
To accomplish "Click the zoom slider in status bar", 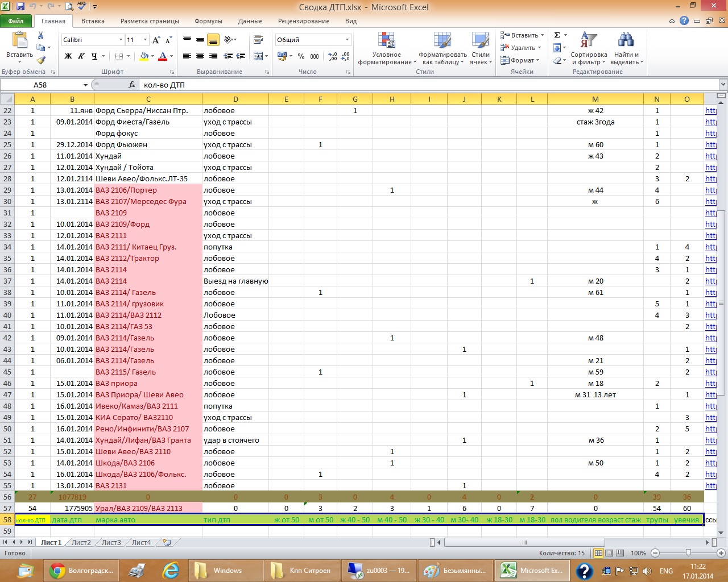I will (688, 553).
